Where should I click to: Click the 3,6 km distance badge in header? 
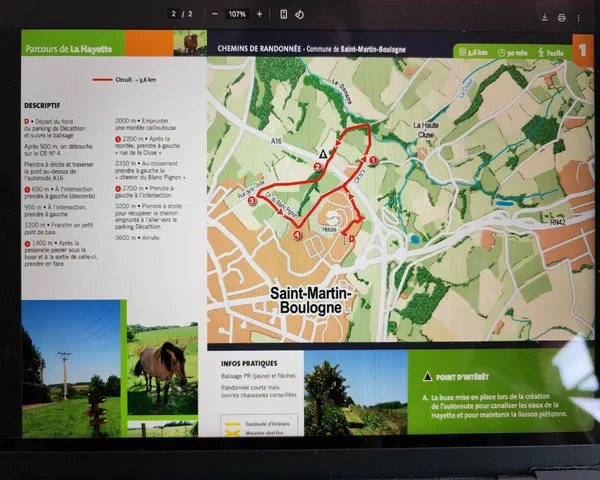[477, 51]
